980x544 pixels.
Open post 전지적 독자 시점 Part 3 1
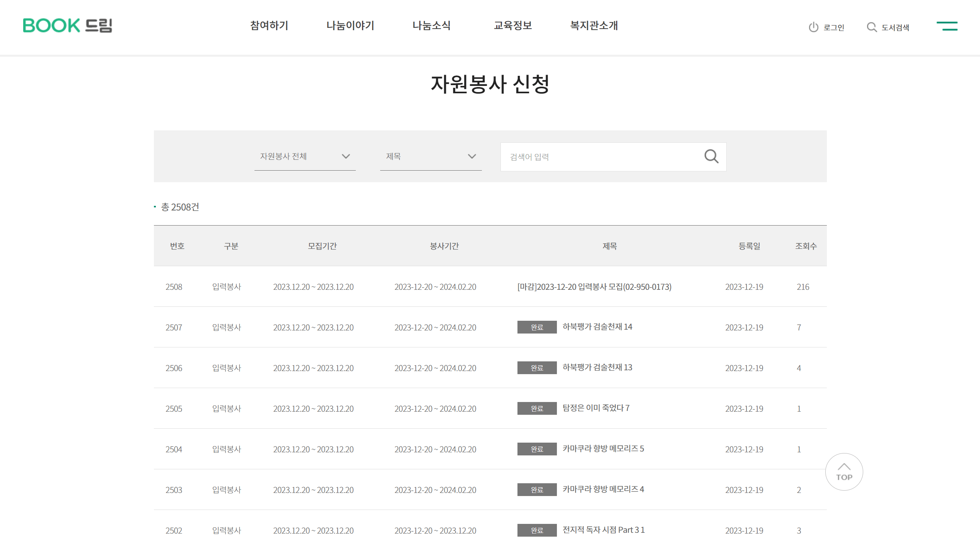click(604, 530)
